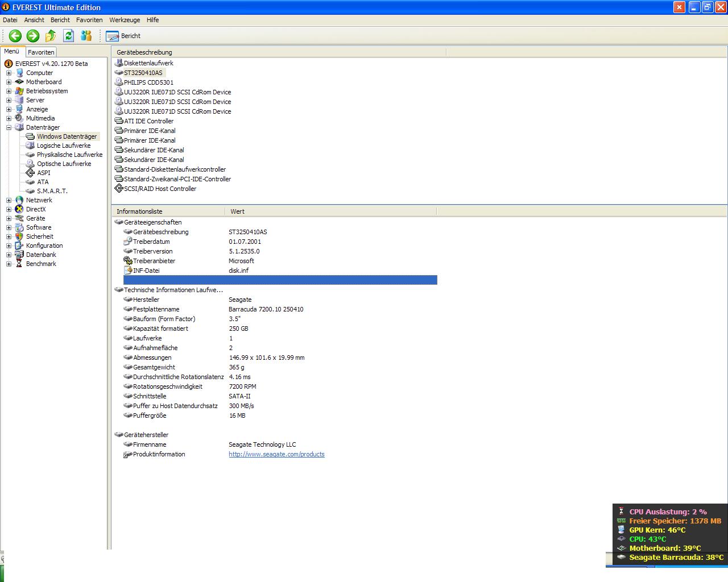Open Physikalische Laufwerke in the tree
This screenshot has height=582, width=728.
pyautogui.click(x=70, y=155)
